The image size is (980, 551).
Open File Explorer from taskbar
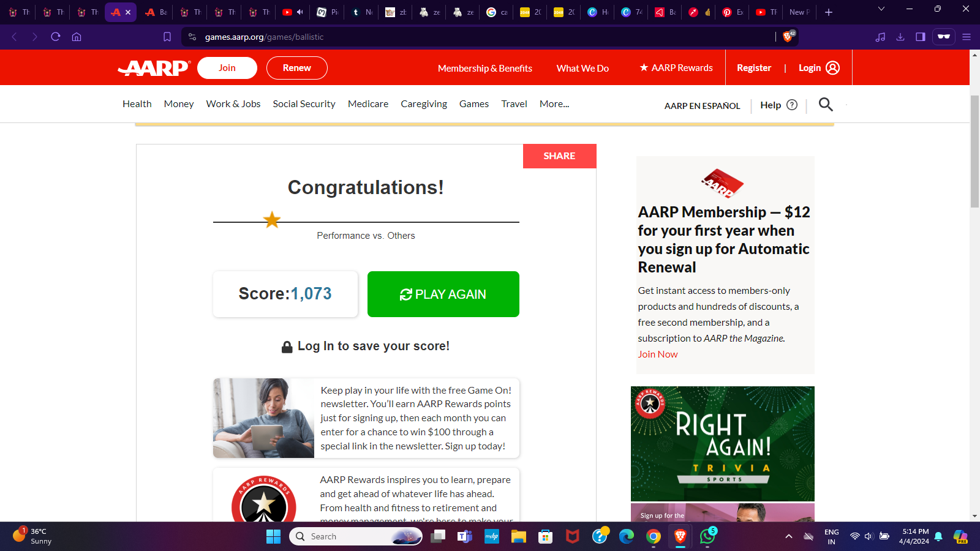coord(519,537)
